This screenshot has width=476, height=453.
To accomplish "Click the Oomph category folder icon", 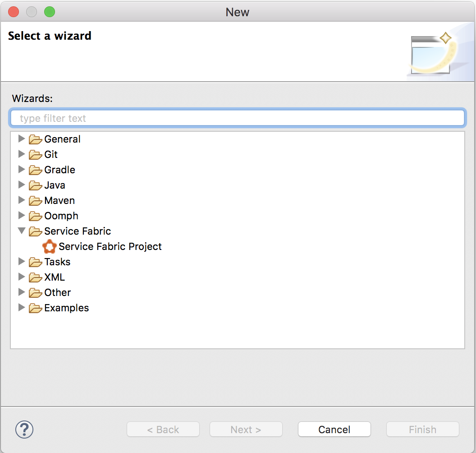I will (35, 216).
